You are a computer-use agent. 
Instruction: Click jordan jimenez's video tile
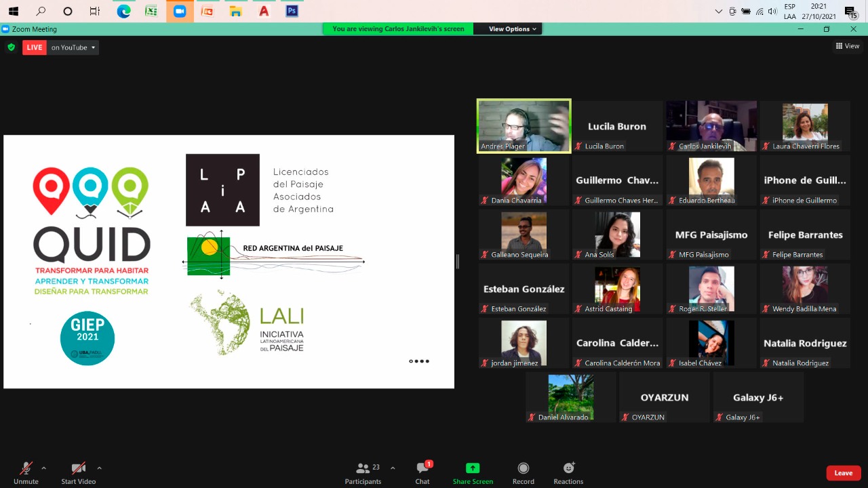pos(524,343)
